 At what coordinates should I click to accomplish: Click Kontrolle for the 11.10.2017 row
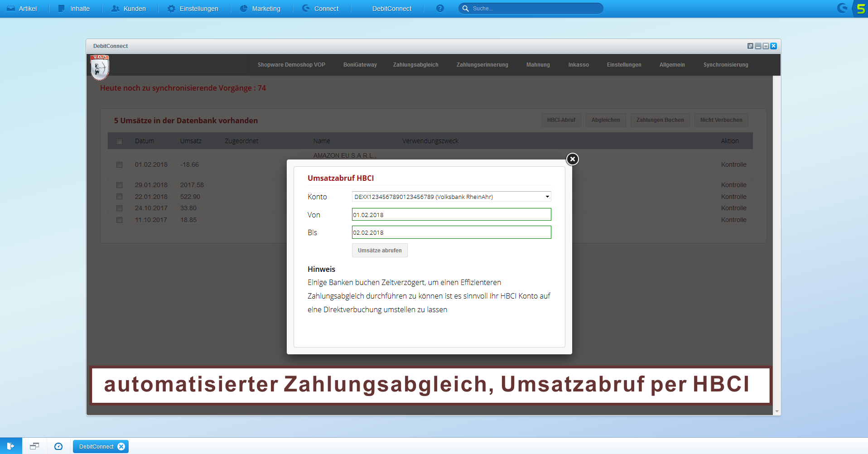[x=733, y=220]
